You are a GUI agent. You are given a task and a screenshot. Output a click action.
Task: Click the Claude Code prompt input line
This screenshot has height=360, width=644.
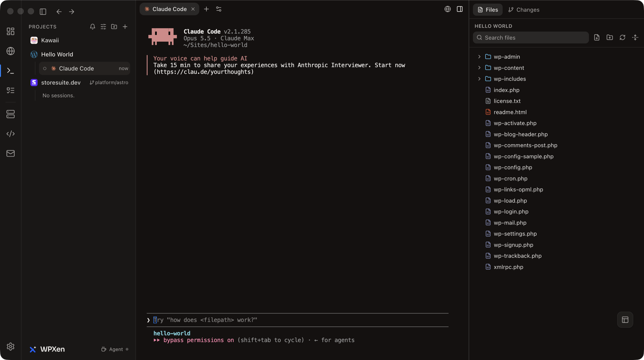298,320
